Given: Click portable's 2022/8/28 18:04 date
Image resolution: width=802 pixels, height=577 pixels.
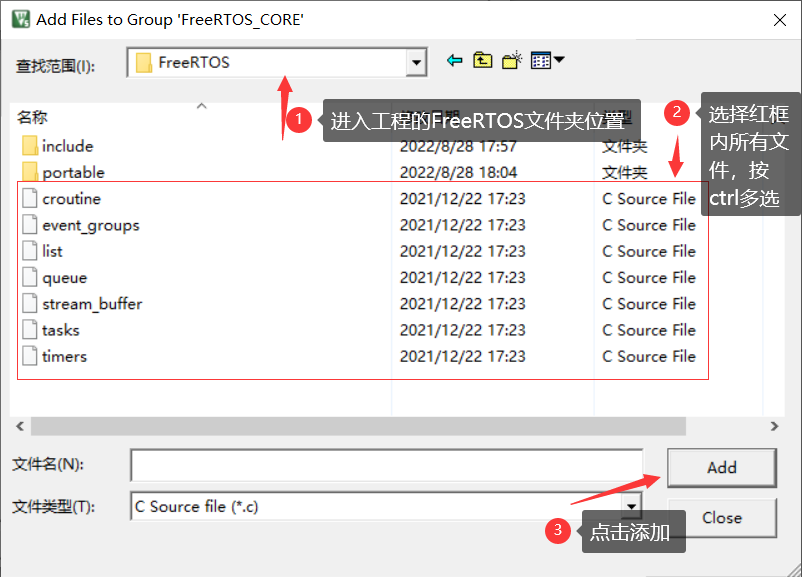Looking at the screenshot, I should [x=458, y=172].
